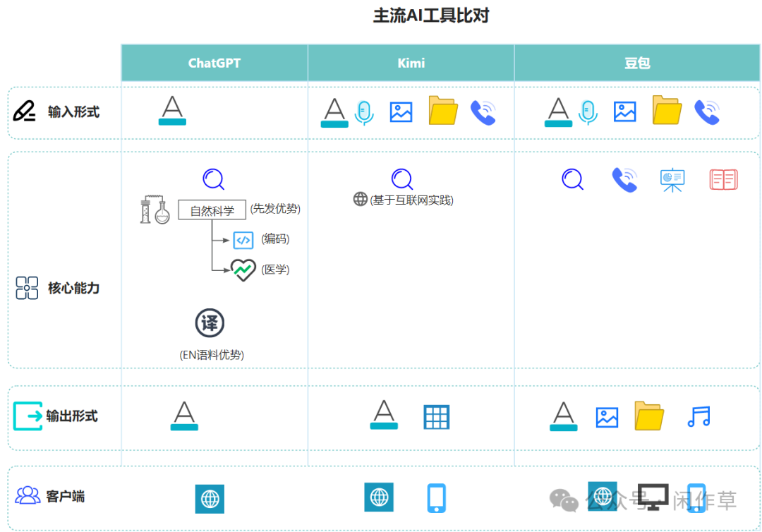Click the (医学) text label

pyautogui.click(x=276, y=269)
